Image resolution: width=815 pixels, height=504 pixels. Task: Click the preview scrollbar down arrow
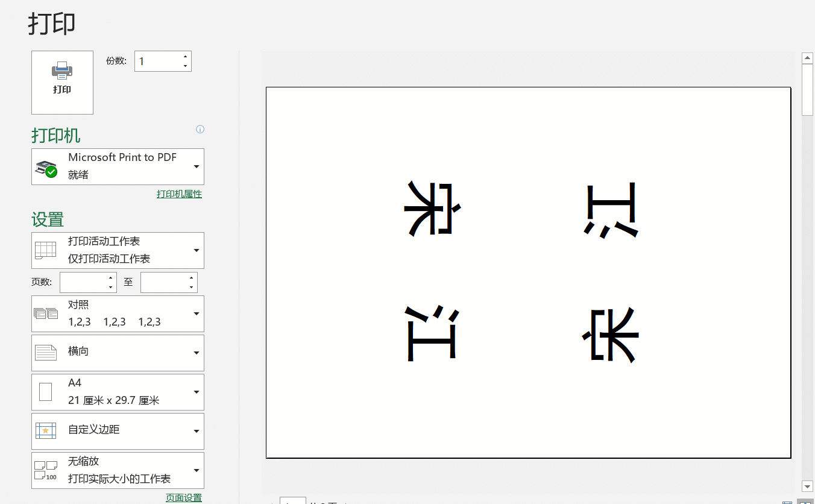point(807,486)
